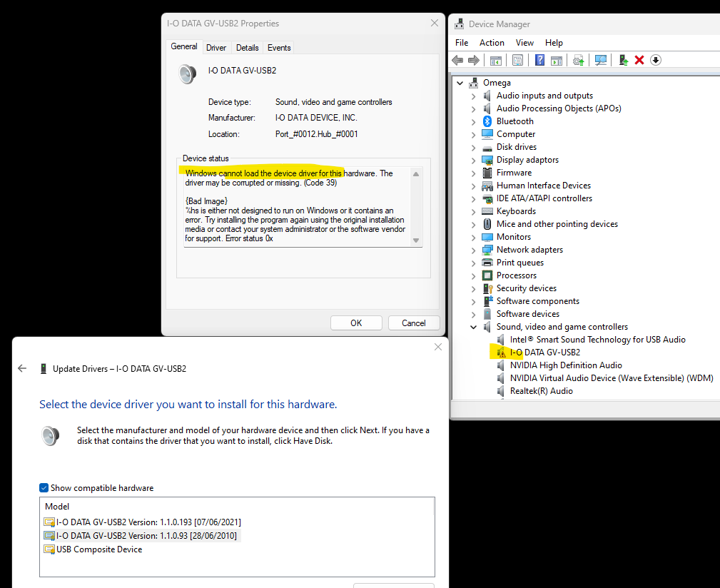Switch to the Driver tab

point(216,48)
